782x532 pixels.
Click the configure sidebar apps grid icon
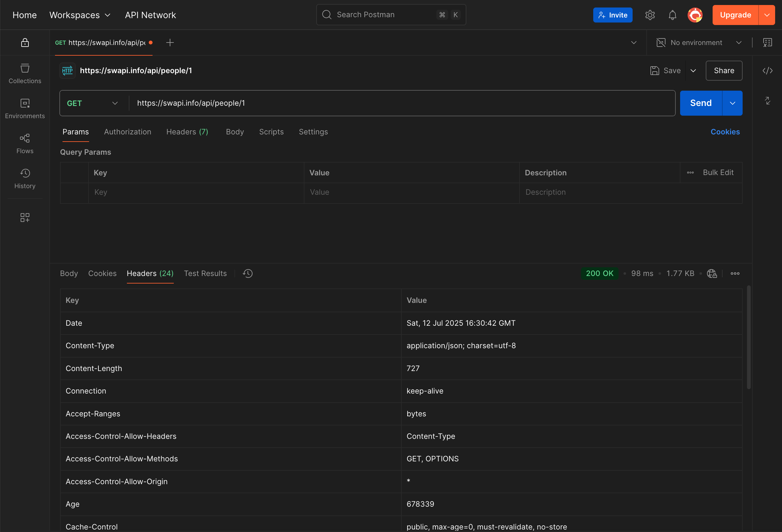coord(25,217)
